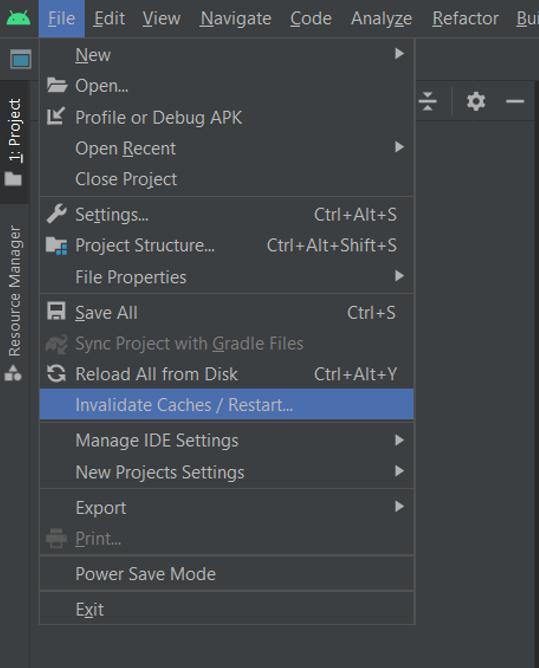The width and height of the screenshot is (539, 668).
Task: Open the Navigate menu
Action: point(236,19)
